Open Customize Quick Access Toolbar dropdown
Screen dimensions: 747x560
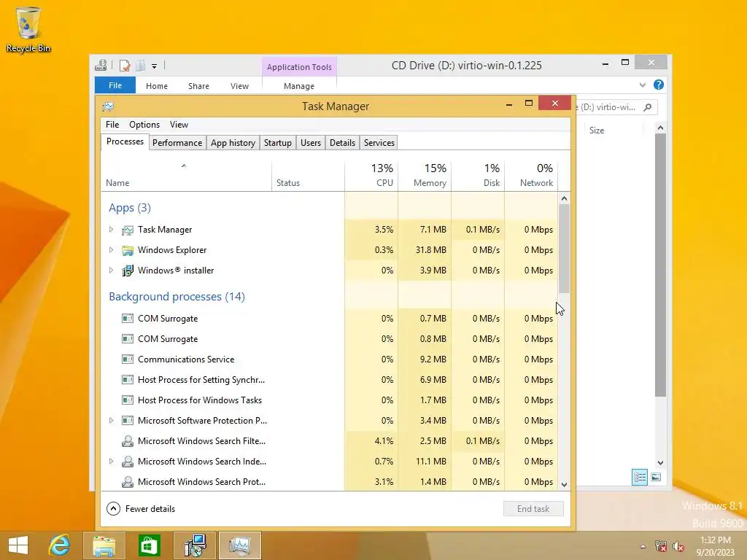(154, 66)
